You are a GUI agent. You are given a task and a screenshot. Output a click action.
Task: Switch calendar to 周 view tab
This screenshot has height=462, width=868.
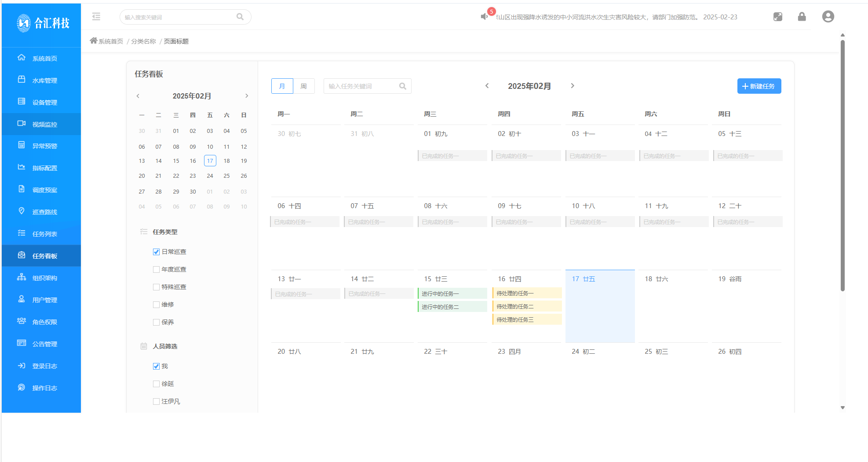pyautogui.click(x=303, y=86)
